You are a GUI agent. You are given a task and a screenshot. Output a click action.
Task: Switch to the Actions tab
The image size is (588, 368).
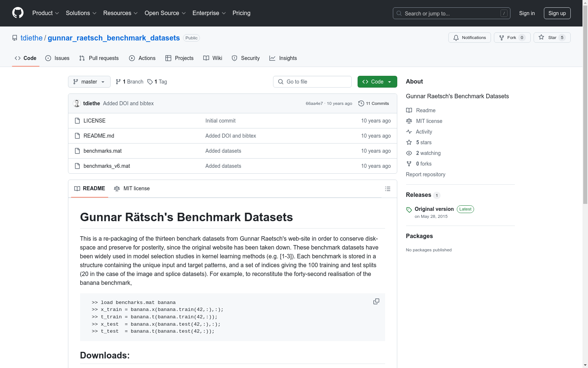pos(142,58)
